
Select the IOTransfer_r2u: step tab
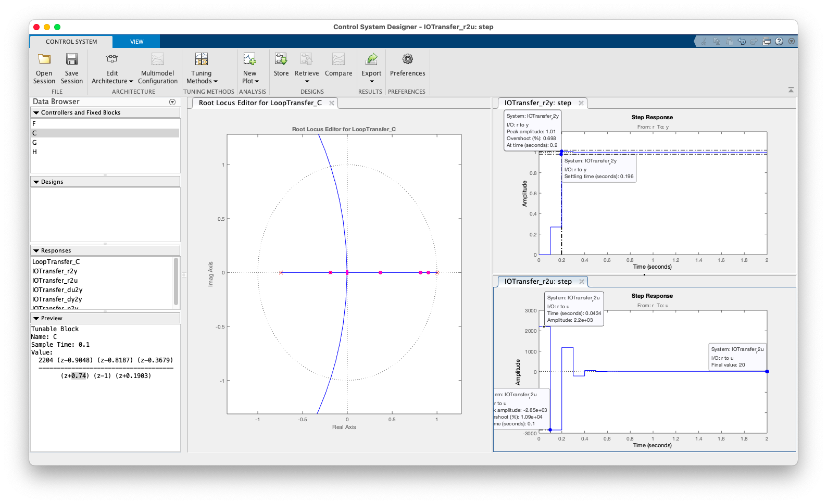(x=538, y=282)
